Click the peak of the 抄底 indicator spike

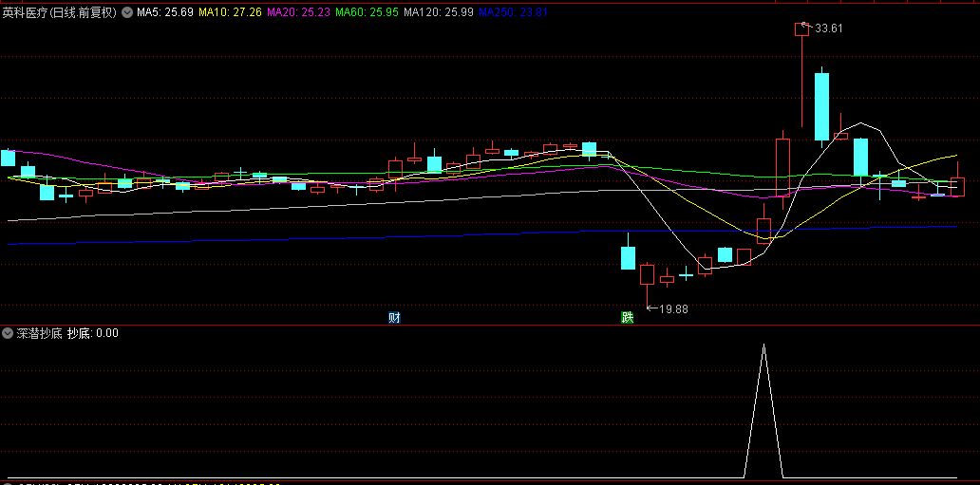[x=763, y=345]
